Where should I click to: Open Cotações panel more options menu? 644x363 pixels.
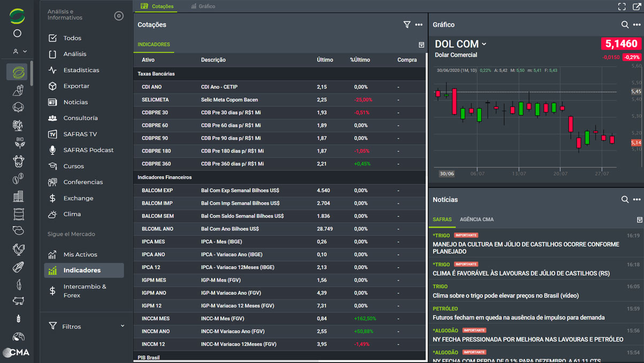pyautogui.click(x=419, y=25)
